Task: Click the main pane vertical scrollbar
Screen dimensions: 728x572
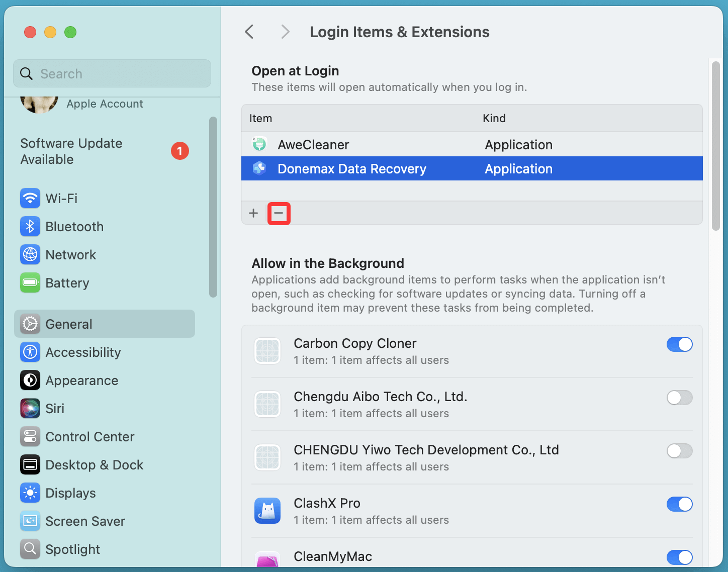Action: pyautogui.click(x=716, y=146)
